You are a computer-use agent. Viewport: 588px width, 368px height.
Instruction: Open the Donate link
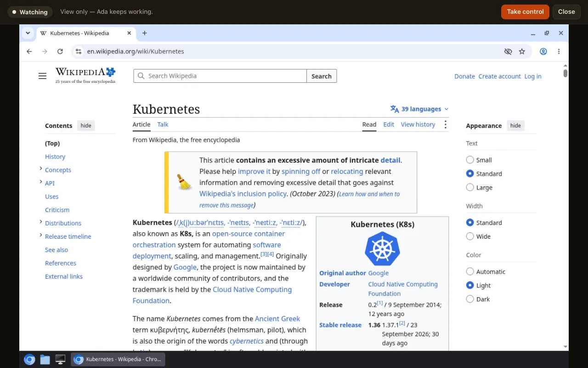(464, 76)
